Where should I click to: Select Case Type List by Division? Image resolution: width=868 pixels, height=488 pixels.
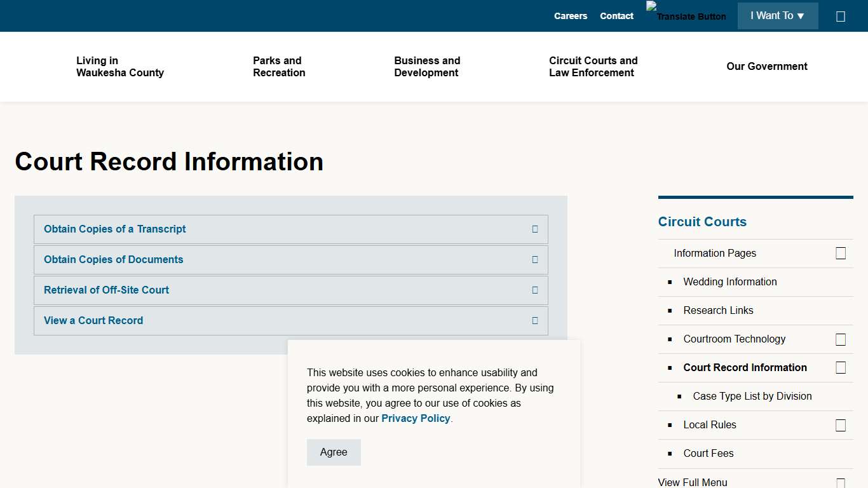tap(752, 396)
